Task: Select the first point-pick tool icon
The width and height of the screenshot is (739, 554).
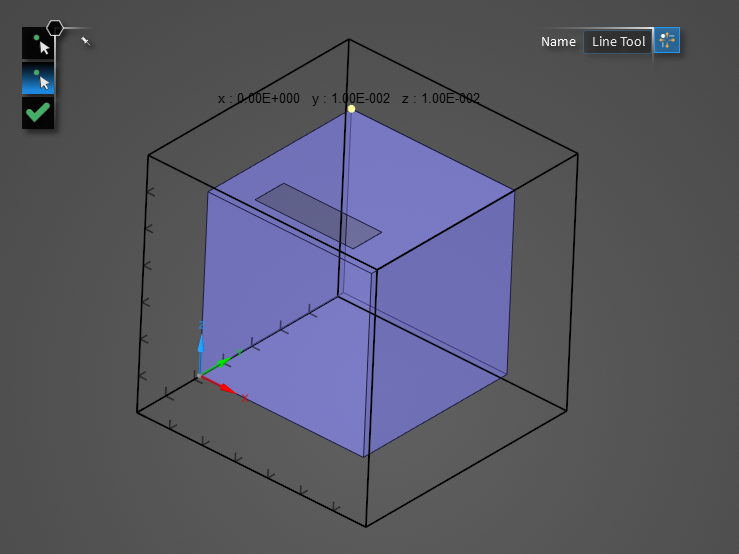Action: [x=38, y=43]
